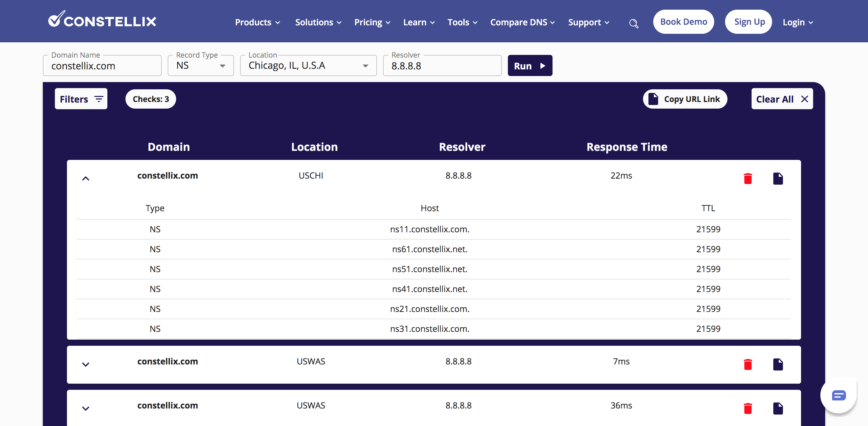Open the Compare DNS menu

click(x=522, y=22)
